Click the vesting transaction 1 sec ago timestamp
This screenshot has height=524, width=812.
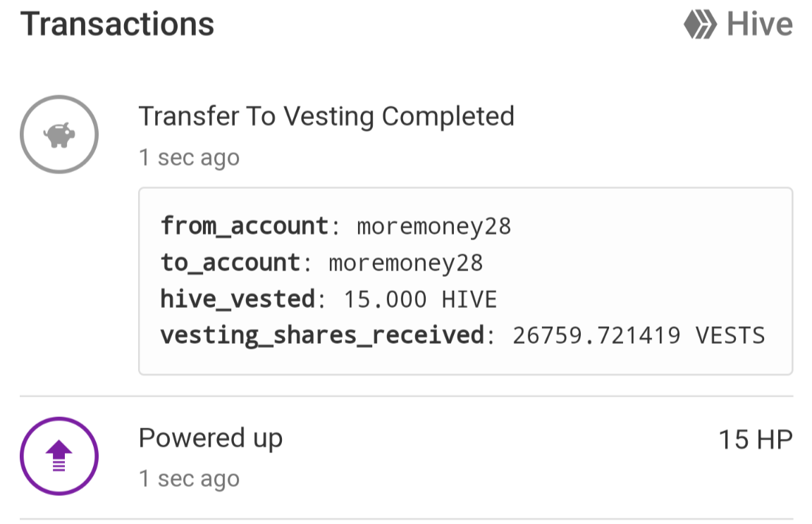(189, 158)
